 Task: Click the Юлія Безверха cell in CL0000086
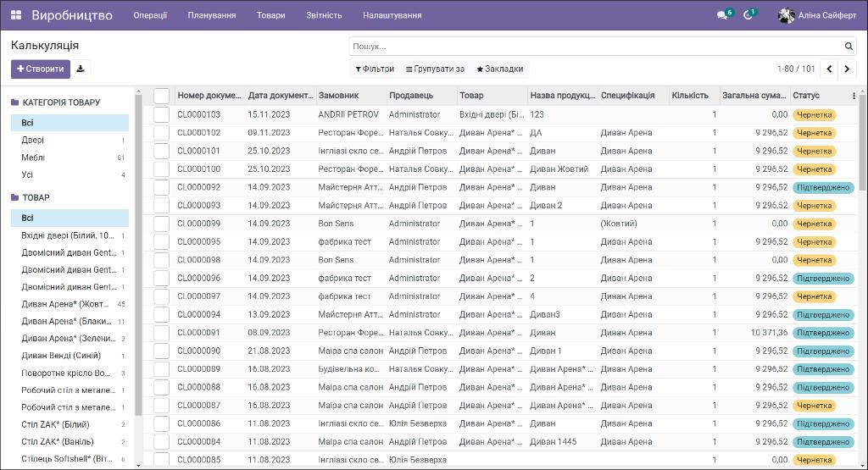pyautogui.click(x=417, y=423)
